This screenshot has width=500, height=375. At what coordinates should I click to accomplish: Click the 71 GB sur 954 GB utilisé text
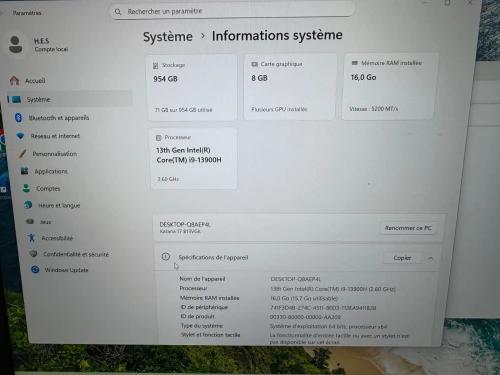pyautogui.click(x=183, y=110)
